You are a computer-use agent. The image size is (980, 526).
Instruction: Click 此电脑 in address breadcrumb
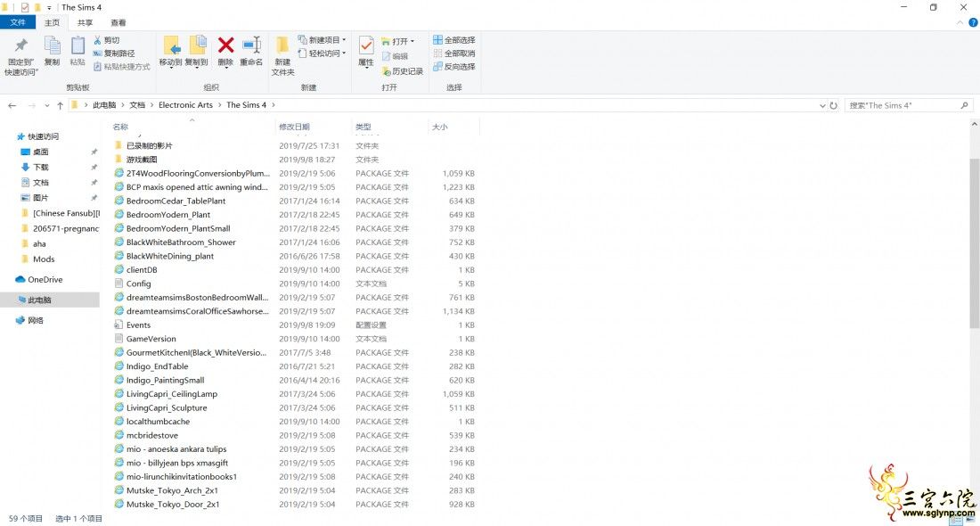point(104,105)
